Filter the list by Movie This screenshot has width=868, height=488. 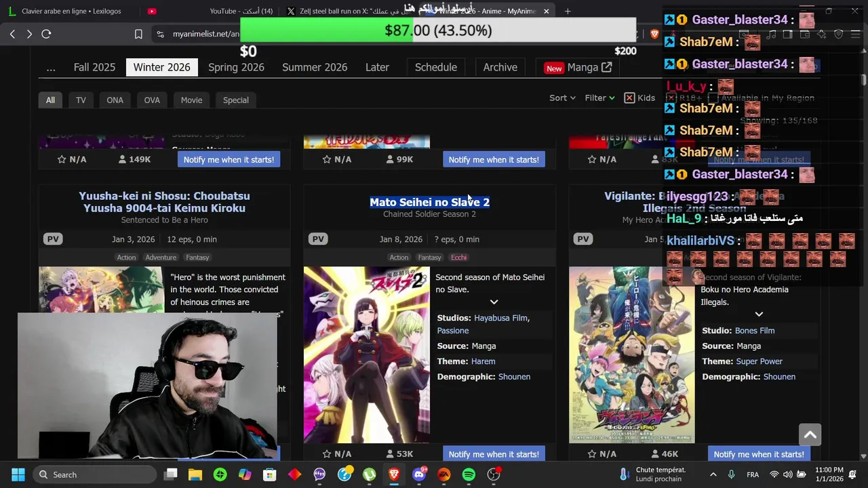(x=191, y=100)
